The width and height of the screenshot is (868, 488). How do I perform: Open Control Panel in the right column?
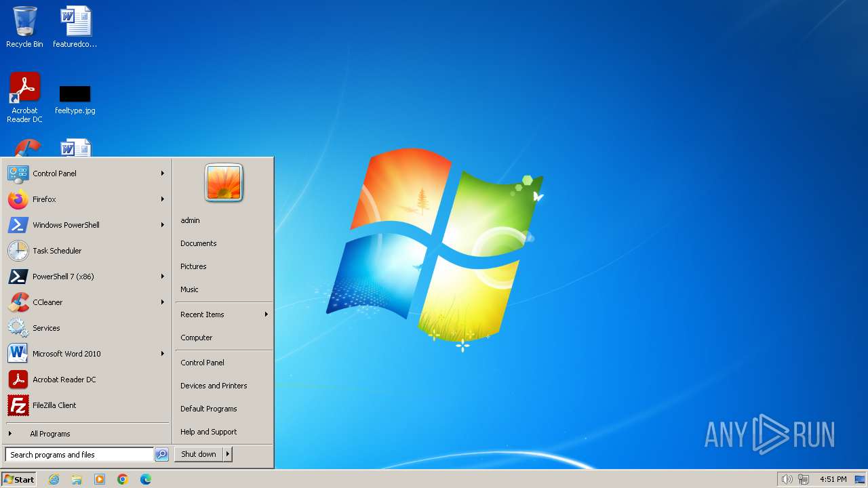(224, 363)
